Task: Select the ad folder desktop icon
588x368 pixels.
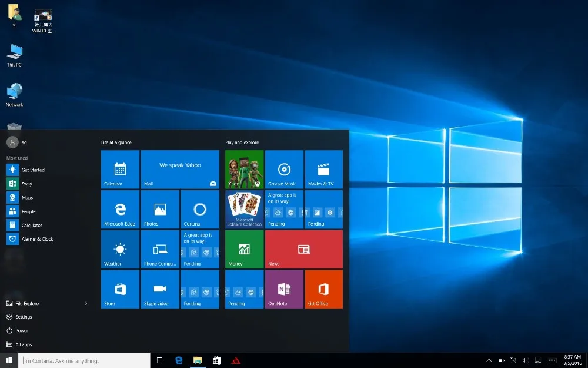Action: coord(14,15)
